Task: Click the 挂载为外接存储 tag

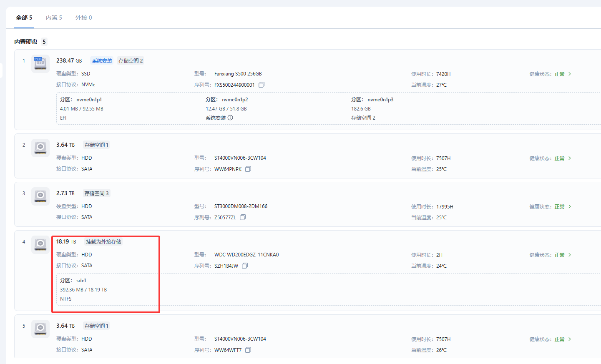Action: 103,242
